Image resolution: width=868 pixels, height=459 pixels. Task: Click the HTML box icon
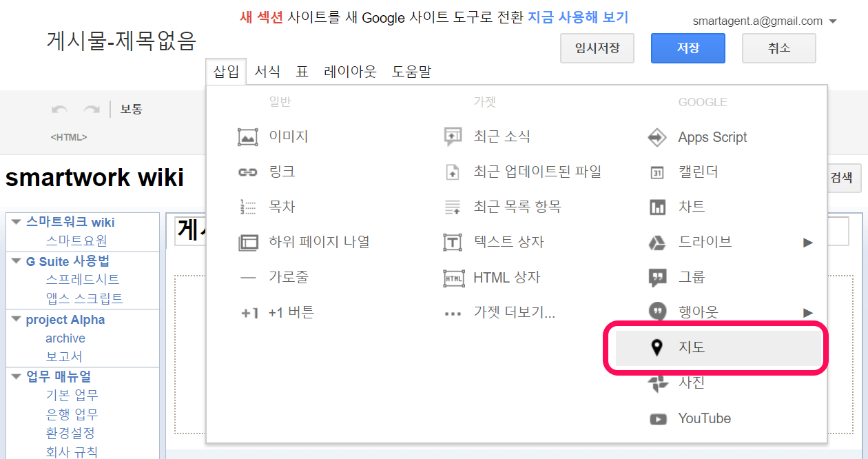pyautogui.click(x=453, y=278)
